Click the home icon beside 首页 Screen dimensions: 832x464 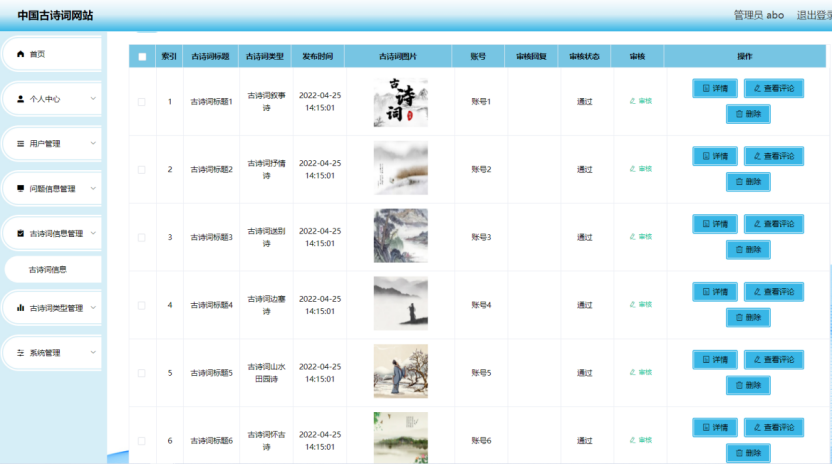21,54
